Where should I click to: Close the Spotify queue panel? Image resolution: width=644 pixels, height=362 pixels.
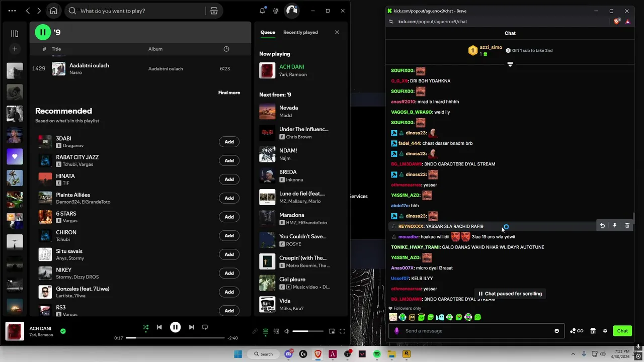tap(337, 32)
